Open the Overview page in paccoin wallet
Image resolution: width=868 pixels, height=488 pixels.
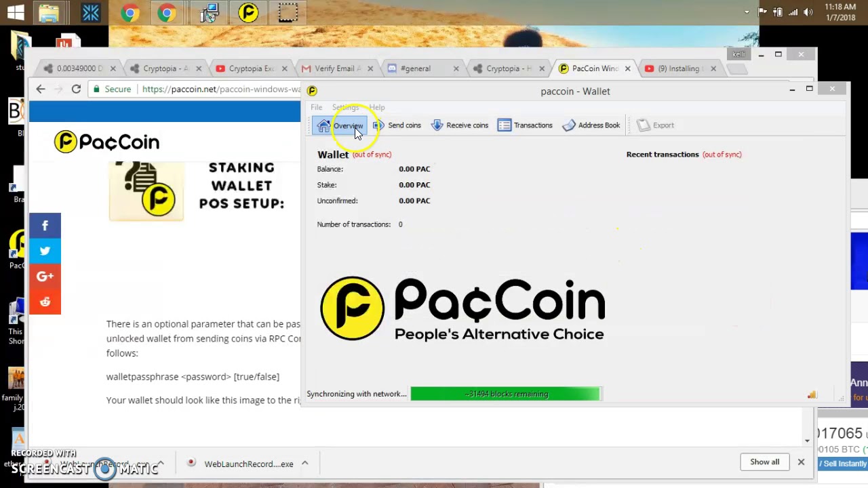pos(340,125)
